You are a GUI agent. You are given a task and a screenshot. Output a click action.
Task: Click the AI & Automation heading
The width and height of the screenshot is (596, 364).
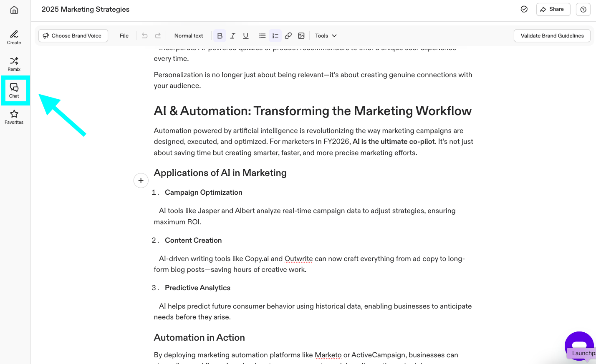(x=313, y=111)
